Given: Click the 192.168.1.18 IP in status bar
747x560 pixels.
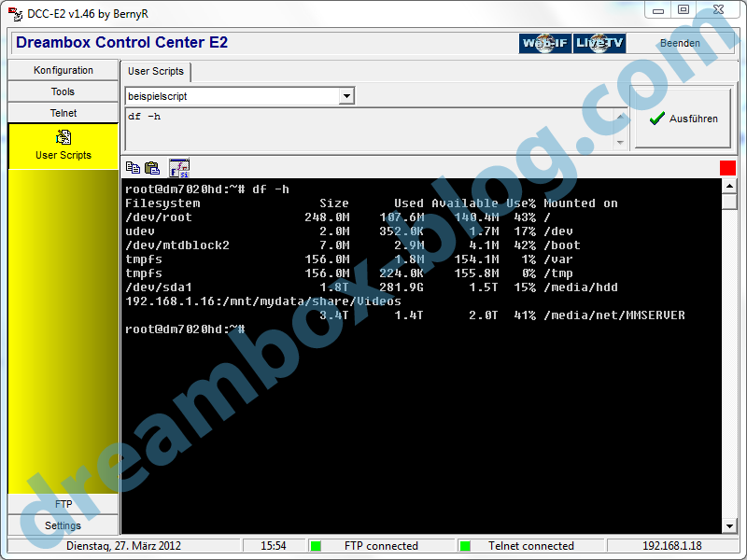Looking at the screenshot, I should tap(671, 546).
